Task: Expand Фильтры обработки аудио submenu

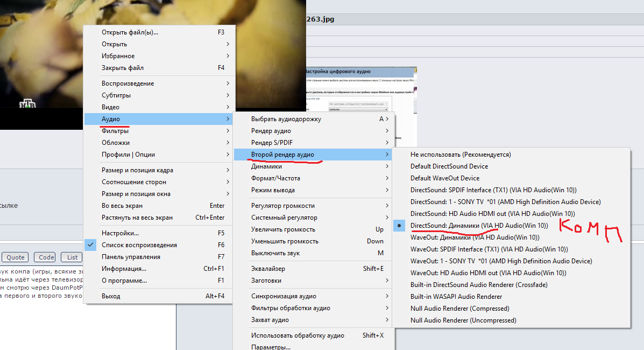Action: pyautogui.click(x=313, y=308)
